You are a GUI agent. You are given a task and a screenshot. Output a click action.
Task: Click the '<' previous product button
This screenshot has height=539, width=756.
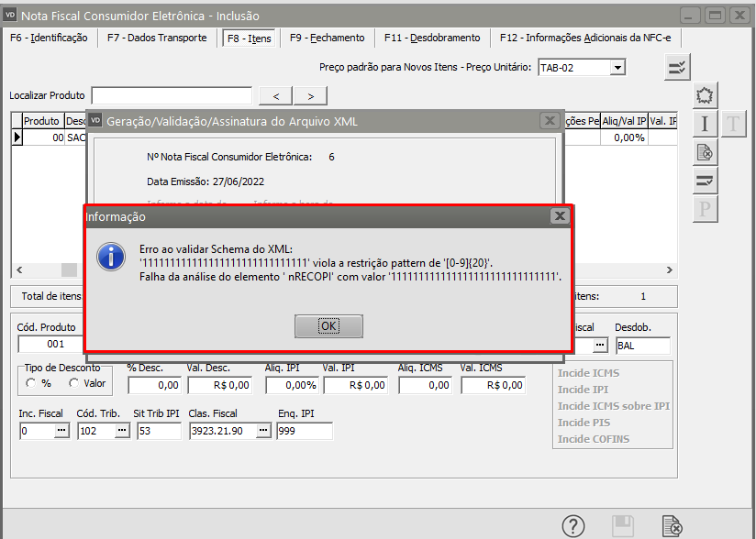tap(276, 96)
